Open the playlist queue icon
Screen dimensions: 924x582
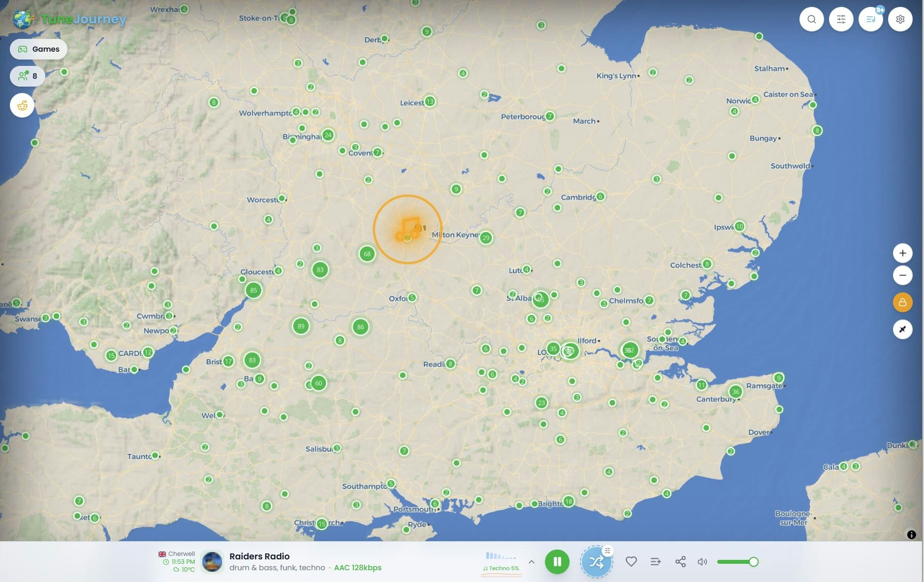871,19
